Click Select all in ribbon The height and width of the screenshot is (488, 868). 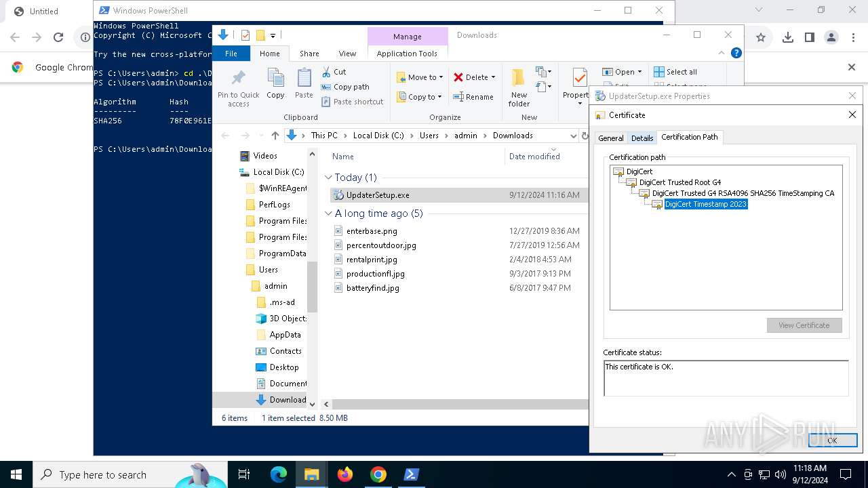click(675, 72)
